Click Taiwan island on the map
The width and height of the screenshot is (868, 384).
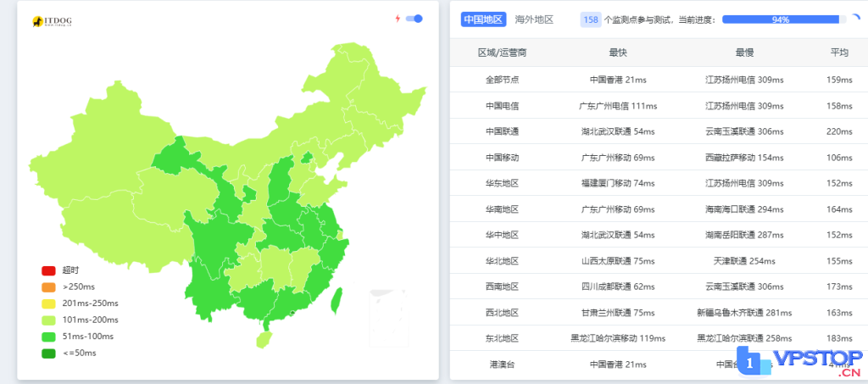tap(336, 298)
